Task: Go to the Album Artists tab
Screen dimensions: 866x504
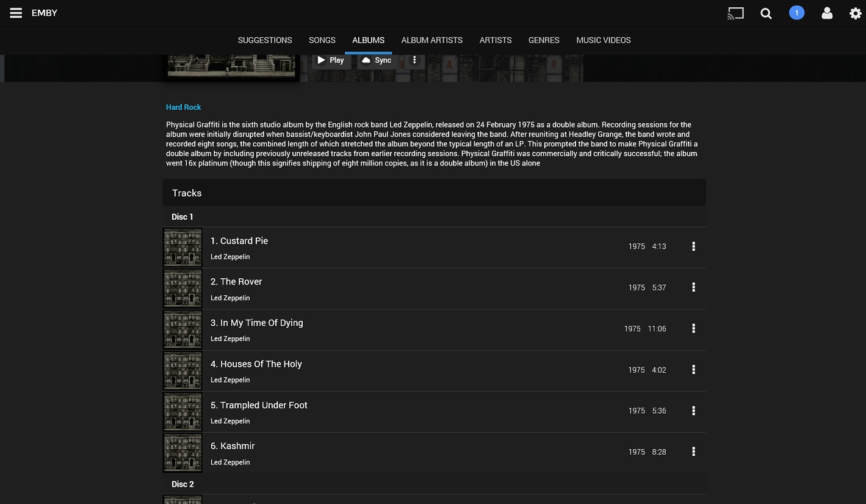Action: pos(432,40)
